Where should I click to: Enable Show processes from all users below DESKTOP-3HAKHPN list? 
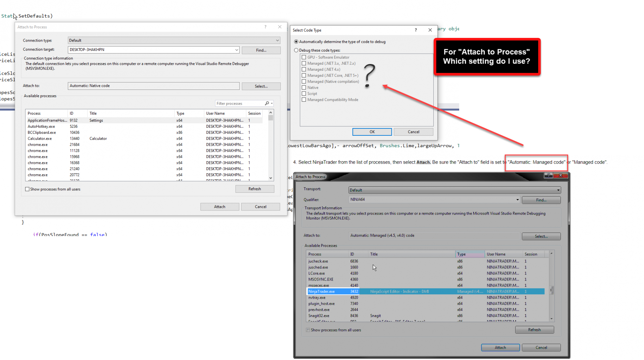point(27,189)
